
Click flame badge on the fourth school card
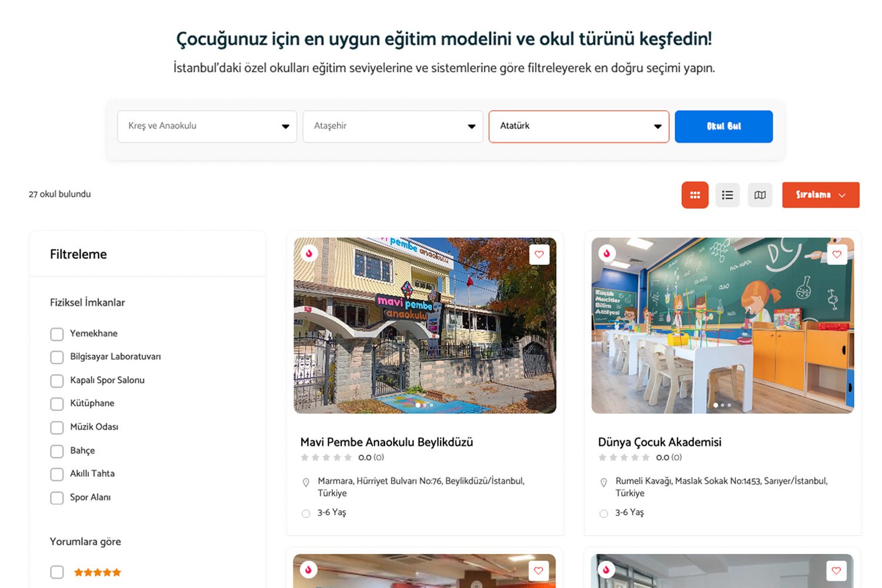point(606,570)
